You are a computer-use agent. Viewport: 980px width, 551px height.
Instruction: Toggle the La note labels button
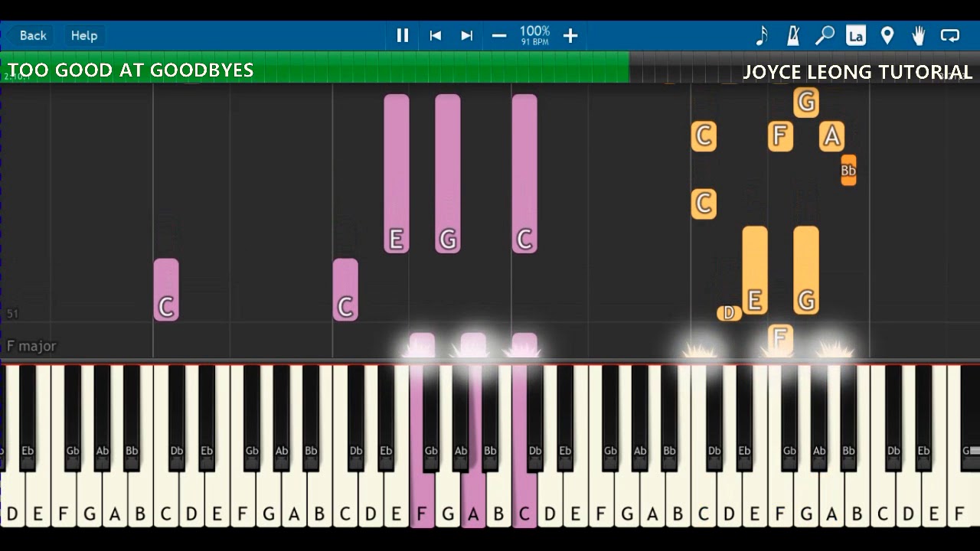click(856, 35)
